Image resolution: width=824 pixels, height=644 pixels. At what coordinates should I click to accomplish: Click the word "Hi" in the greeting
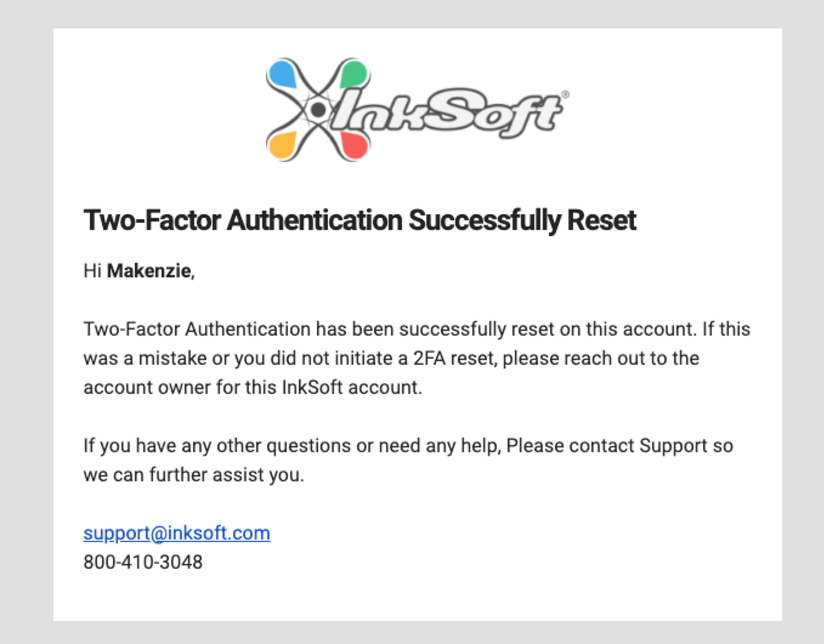[x=92, y=271]
